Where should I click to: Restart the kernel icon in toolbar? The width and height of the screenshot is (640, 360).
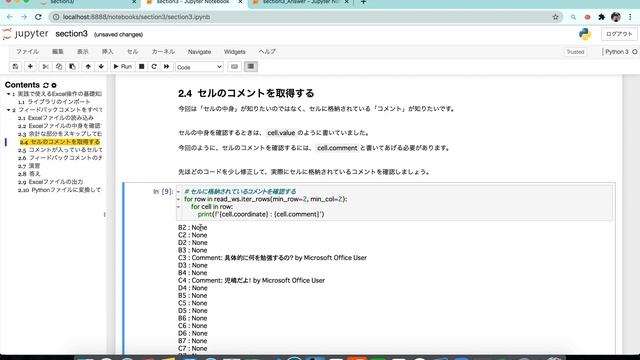point(154,67)
